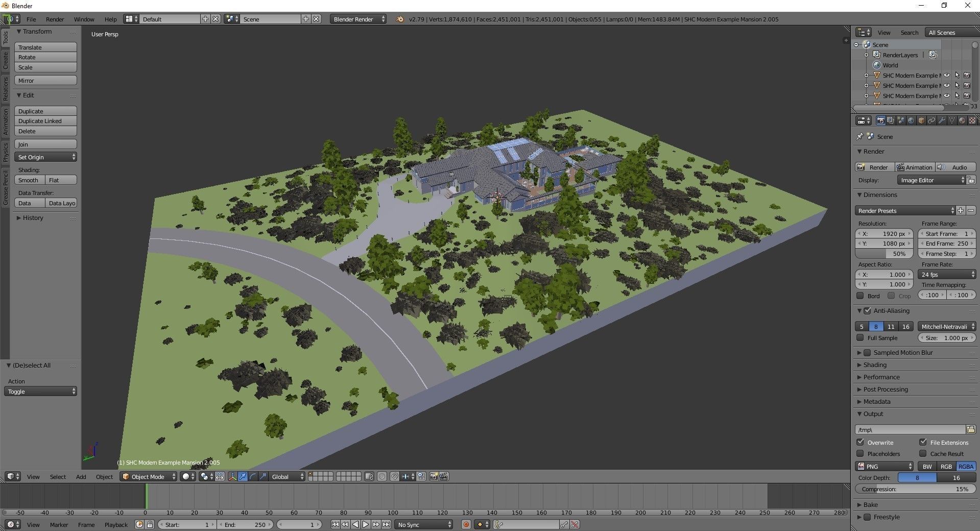The height and width of the screenshot is (531, 980).
Task: Open the No Sync dropdown in timeline
Action: point(423,524)
